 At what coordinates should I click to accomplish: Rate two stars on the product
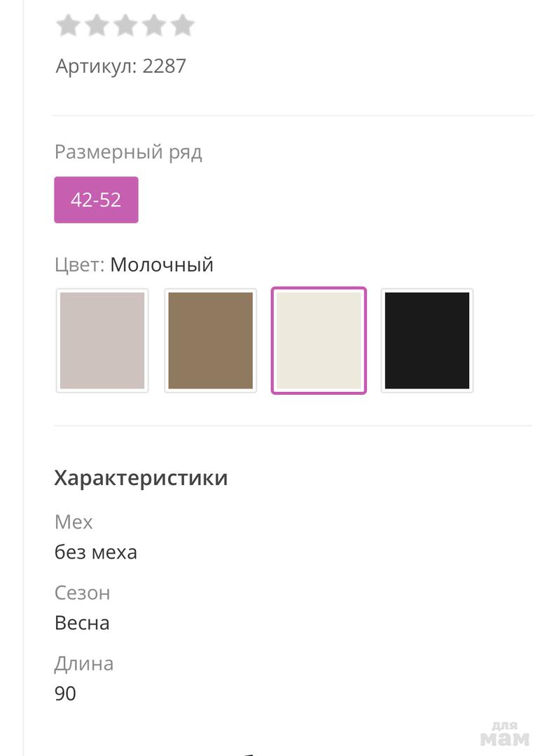point(97,25)
